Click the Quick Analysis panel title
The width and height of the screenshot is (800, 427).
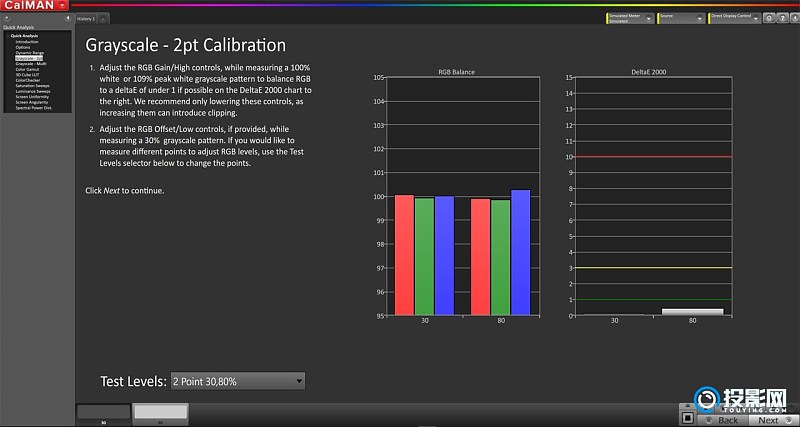pos(18,27)
